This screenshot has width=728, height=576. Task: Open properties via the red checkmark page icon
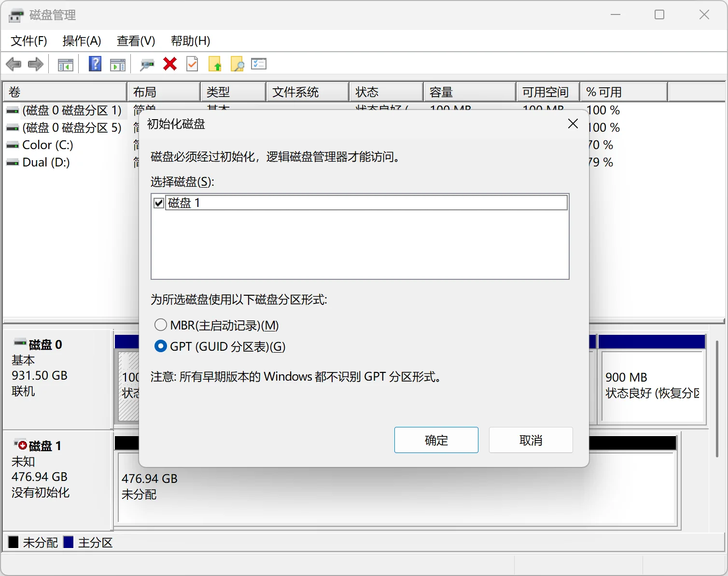tap(192, 64)
